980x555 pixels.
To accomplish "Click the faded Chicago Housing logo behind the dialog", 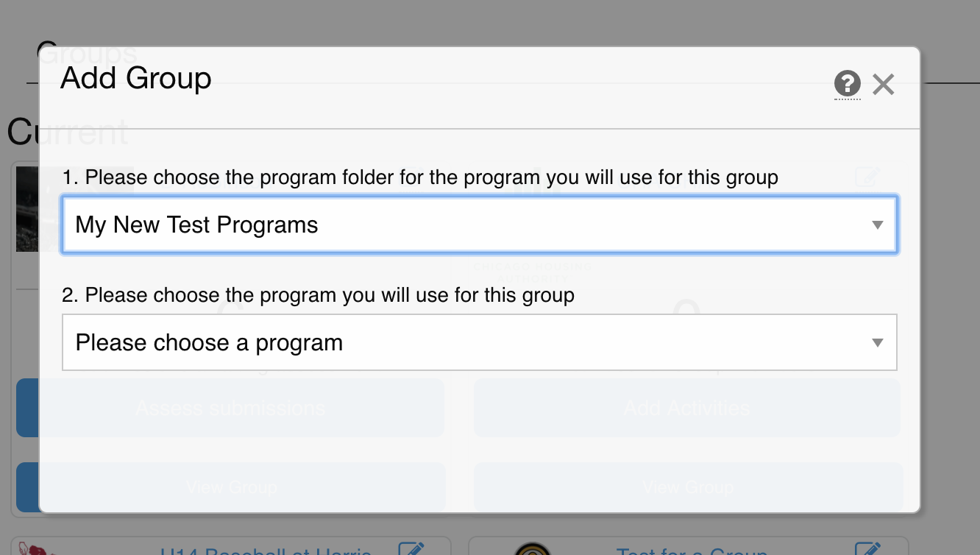I will click(x=532, y=271).
